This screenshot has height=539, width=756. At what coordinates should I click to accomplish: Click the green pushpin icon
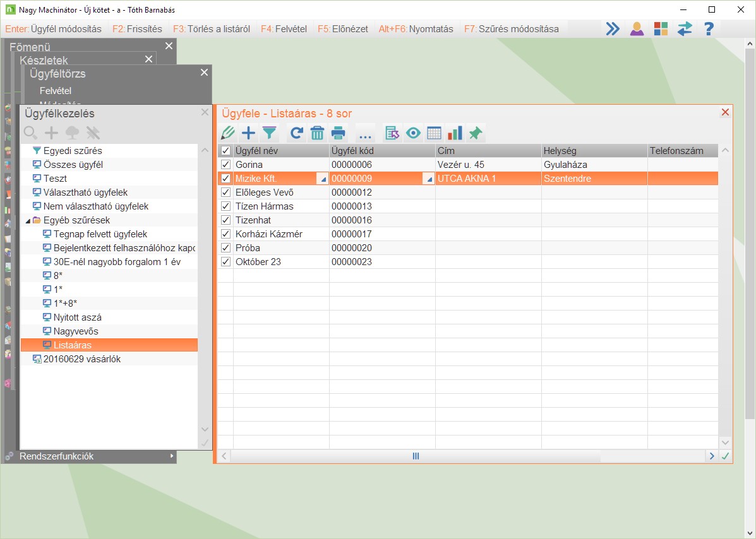click(x=475, y=133)
